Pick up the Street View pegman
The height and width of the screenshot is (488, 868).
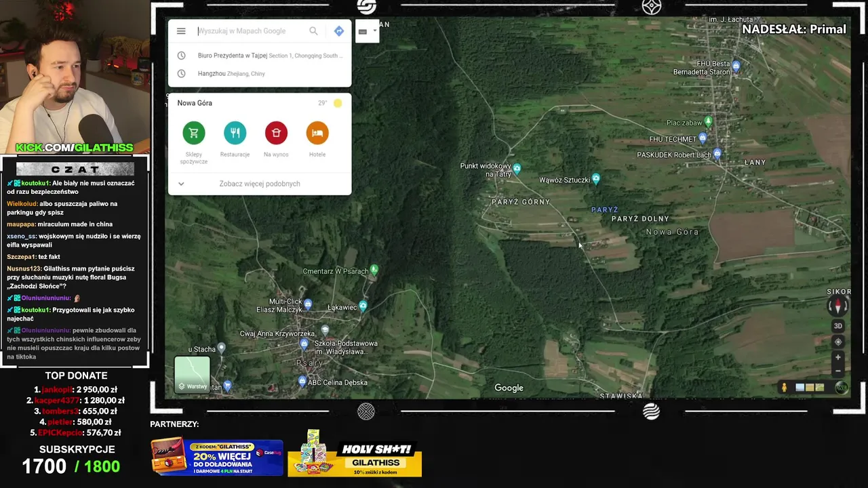[x=785, y=388]
